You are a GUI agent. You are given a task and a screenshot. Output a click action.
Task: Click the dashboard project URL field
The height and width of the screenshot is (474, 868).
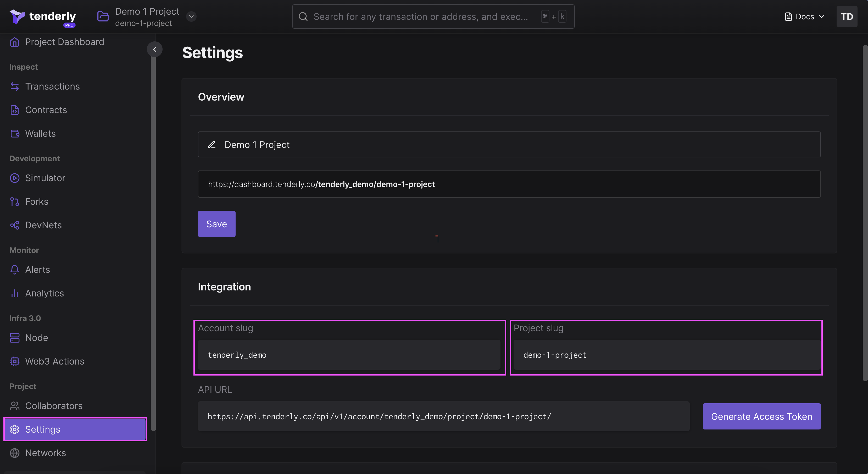(x=509, y=184)
